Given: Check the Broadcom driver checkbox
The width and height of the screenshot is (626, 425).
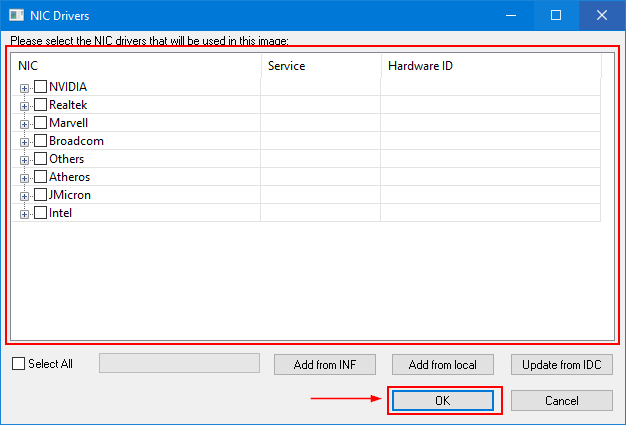Looking at the screenshot, I should (41, 141).
